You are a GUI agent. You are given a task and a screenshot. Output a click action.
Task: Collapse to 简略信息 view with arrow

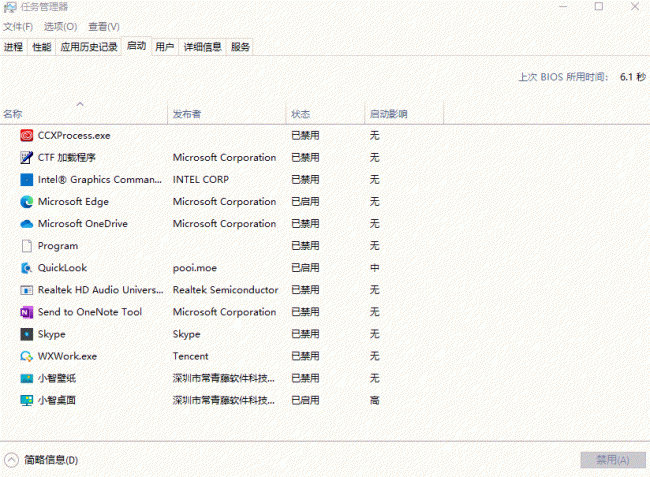[11, 460]
